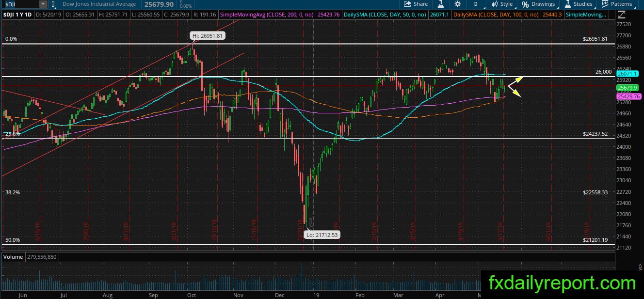Viewport: 644px width, 299px height.
Task: Expand the side panel arrow at right edge
Action: [x=640, y=266]
